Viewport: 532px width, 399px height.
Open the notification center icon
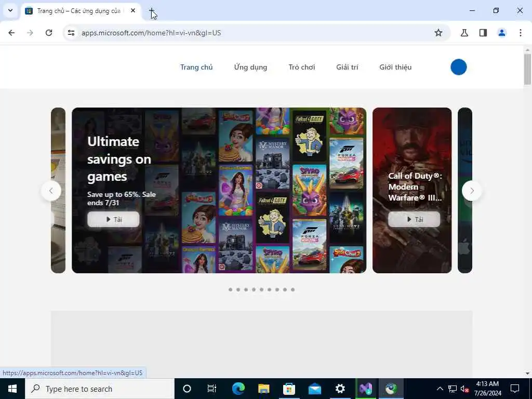[x=515, y=389]
